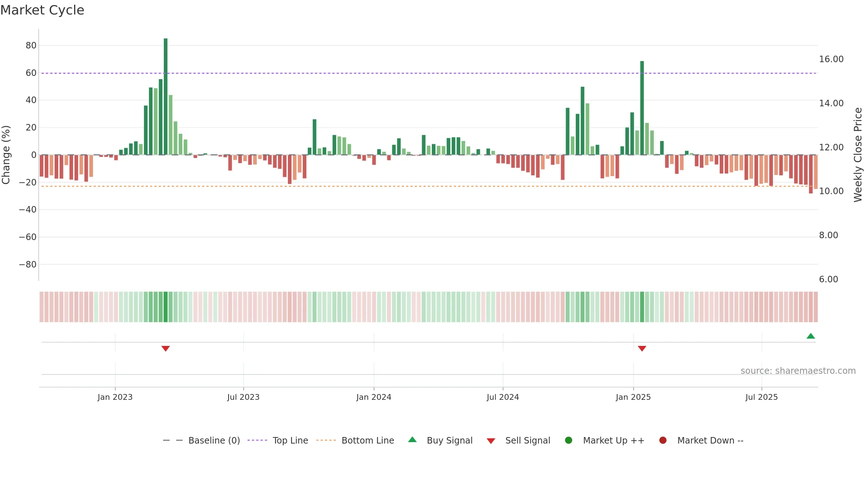Click the Jul 2023 axis label

click(243, 397)
